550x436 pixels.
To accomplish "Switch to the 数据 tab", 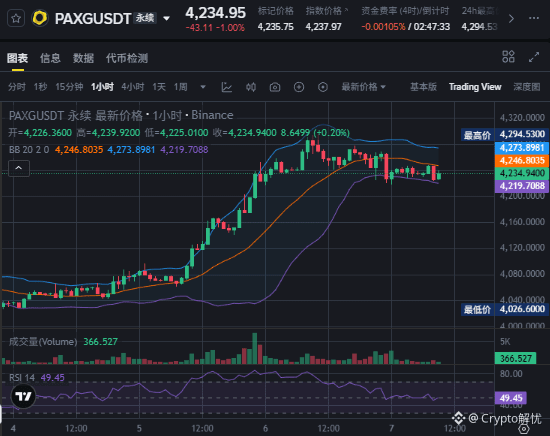I will tap(83, 58).
